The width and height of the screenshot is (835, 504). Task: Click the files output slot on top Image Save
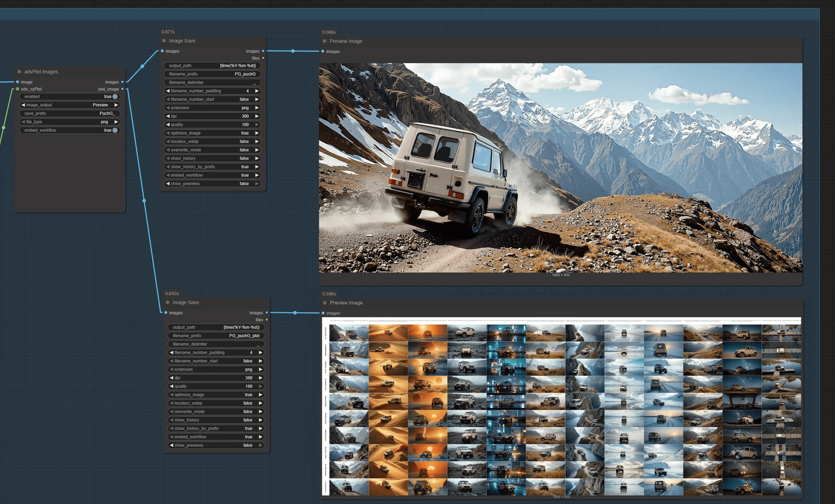coord(263,58)
